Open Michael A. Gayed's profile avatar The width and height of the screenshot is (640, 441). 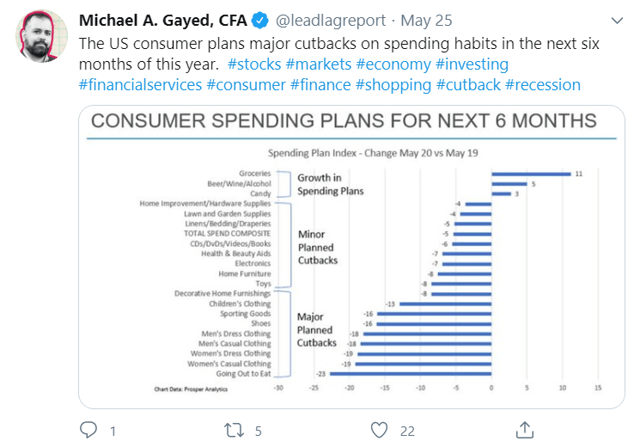41,36
